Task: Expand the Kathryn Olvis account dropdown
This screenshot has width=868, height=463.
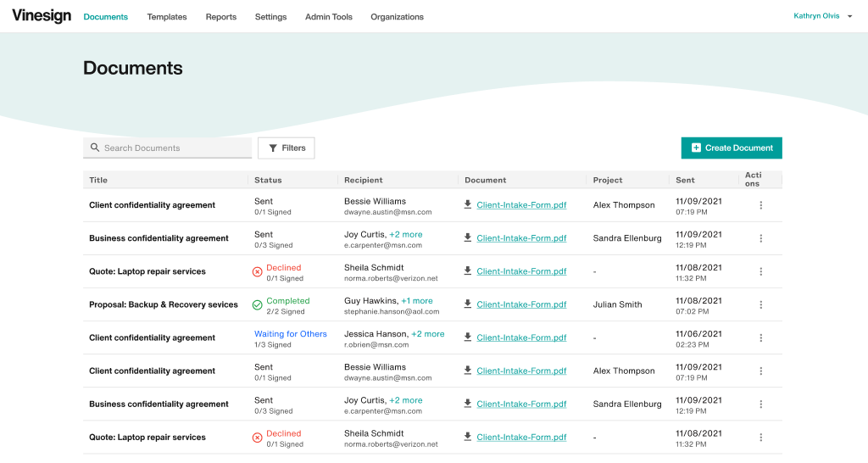Action: 849,16
